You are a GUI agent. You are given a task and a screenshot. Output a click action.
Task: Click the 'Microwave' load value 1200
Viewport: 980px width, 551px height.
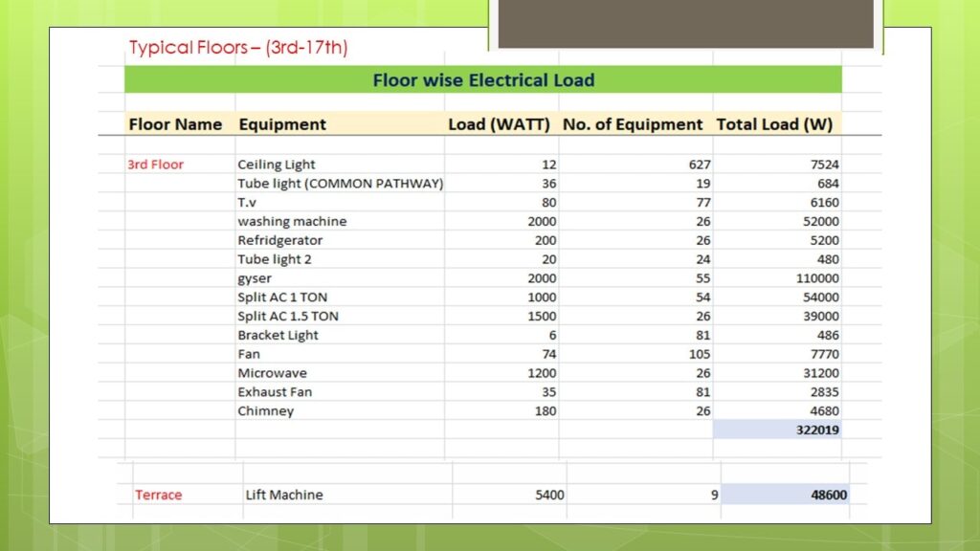point(542,373)
